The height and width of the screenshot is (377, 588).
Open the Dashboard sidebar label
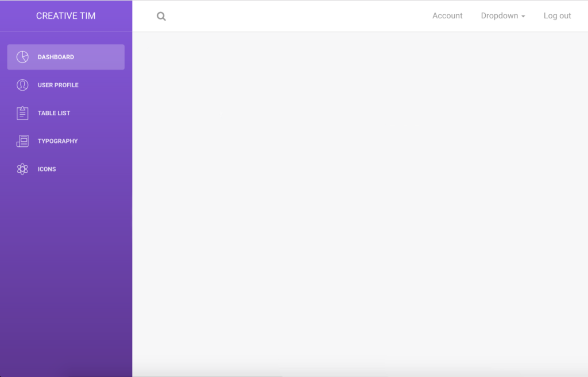pos(56,57)
